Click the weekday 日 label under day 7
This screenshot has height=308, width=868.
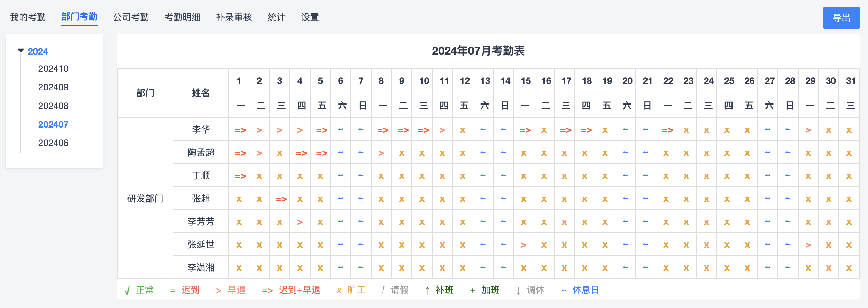point(363,106)
